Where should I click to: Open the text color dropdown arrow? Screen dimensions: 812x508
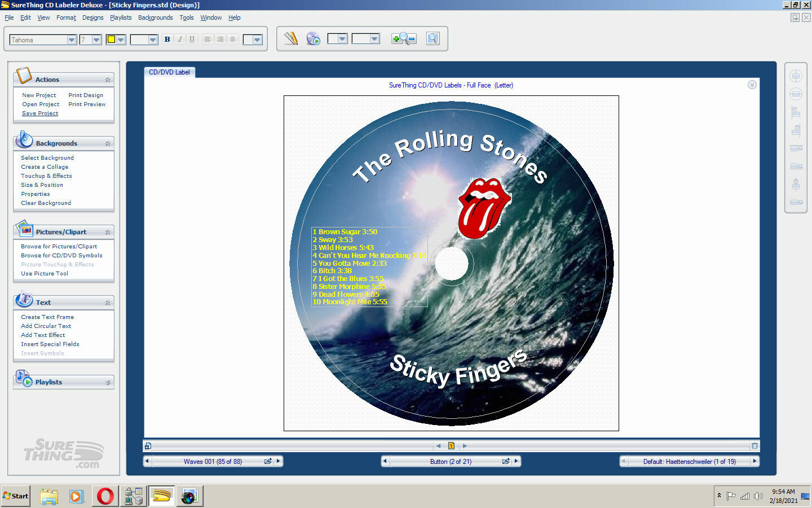tap(121, 40)
